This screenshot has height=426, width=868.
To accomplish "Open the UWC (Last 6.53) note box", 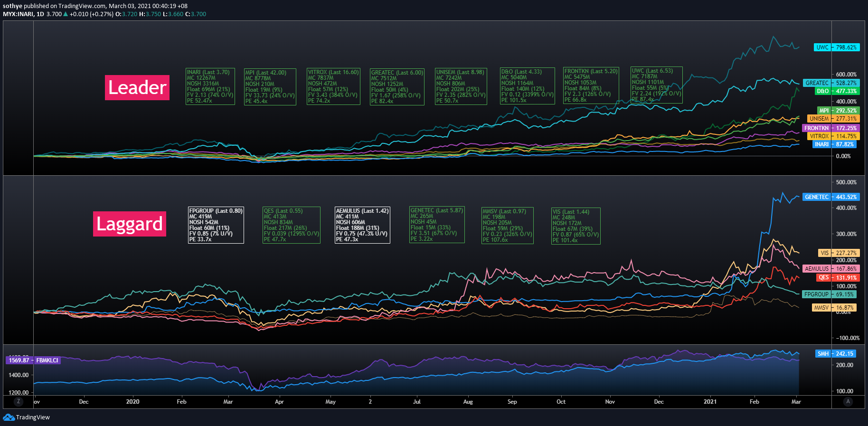I will pos(657,85).
